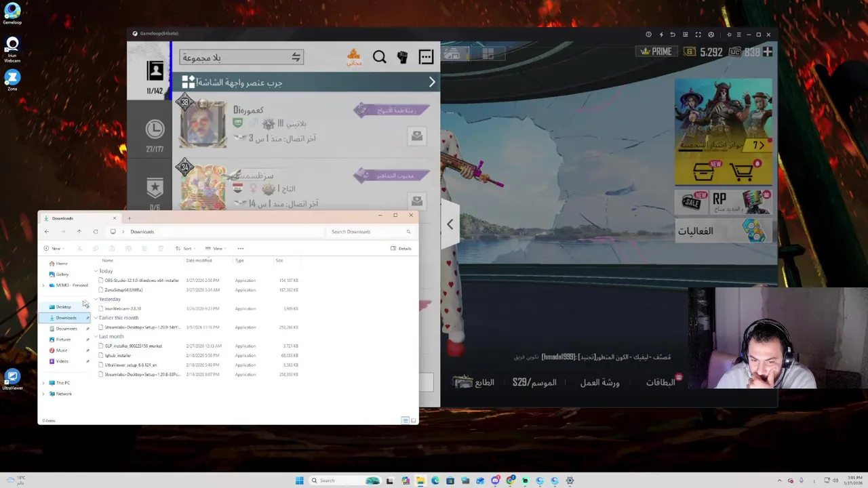Open the second friend's avatar level 34
868x488 pixels.
coord(202,187)
